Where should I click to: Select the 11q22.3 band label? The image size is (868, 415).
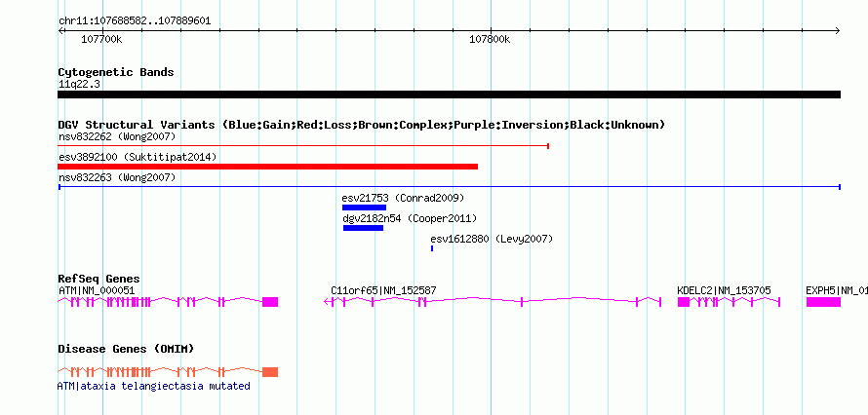click(79, 84)
